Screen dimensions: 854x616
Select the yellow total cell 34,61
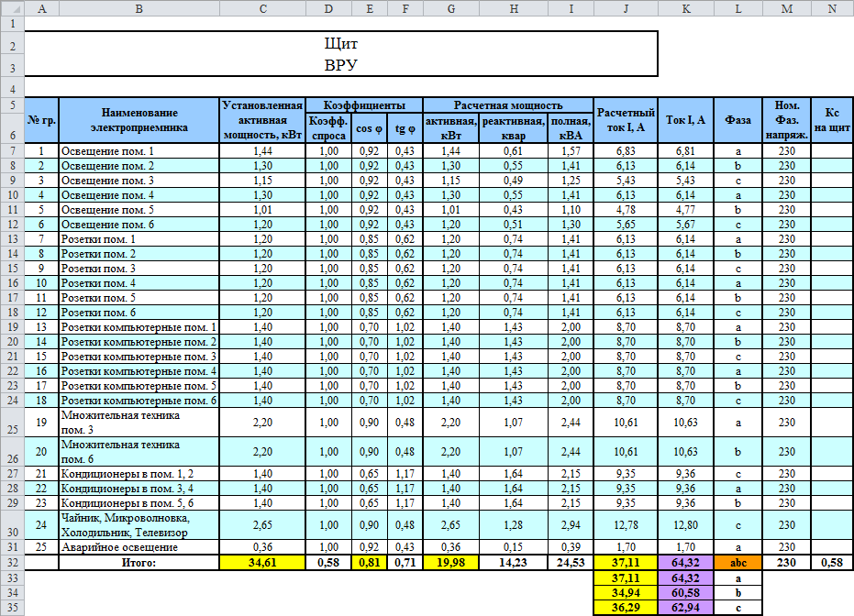click(x=263, y=562)
